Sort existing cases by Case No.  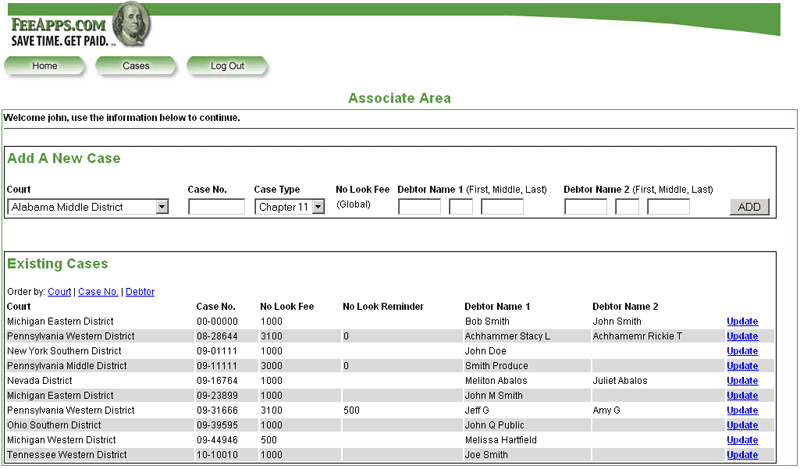pyautogui.click(x=98, y=291)
